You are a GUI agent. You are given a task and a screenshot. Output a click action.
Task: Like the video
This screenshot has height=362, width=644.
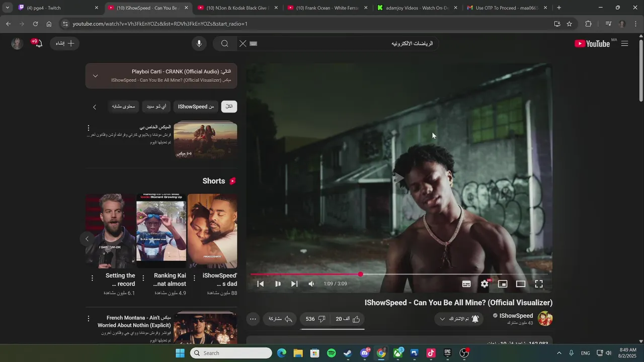pyautogui.click(x=348, y=319)
